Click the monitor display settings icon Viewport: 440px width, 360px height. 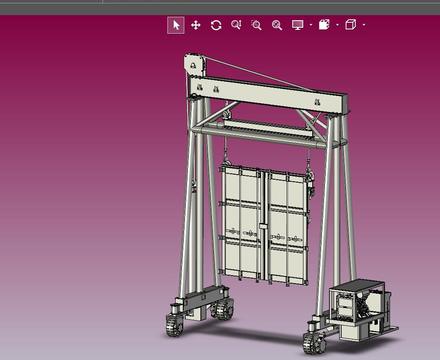[298, 25]
